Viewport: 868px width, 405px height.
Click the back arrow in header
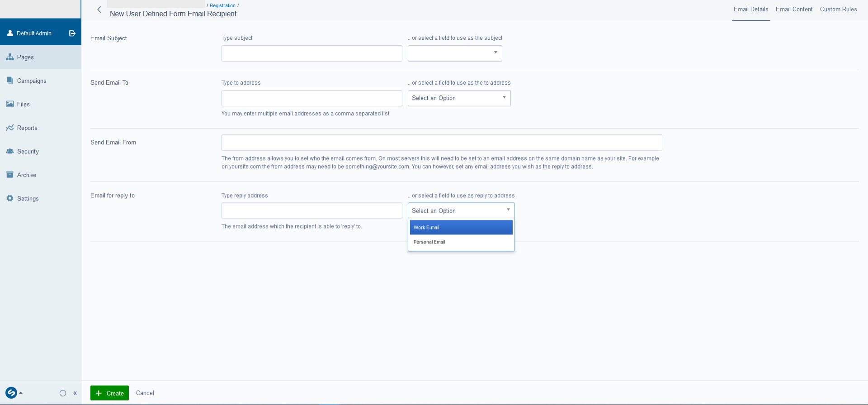(99, 10)
